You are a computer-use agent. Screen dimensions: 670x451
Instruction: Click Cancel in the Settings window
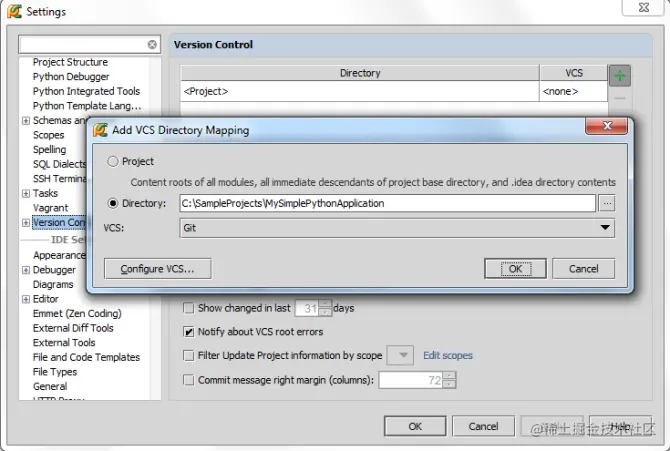[x=483, y=426]
